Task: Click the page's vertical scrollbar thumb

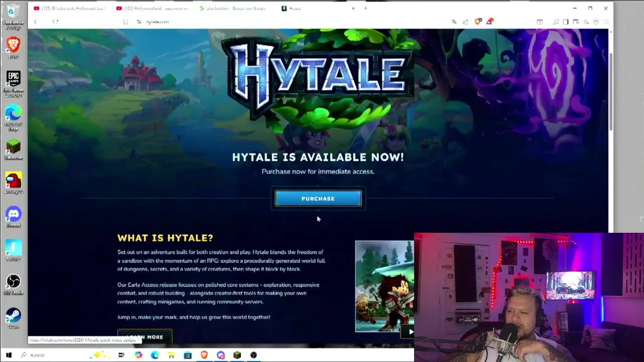Action: [x=611, y=92]
